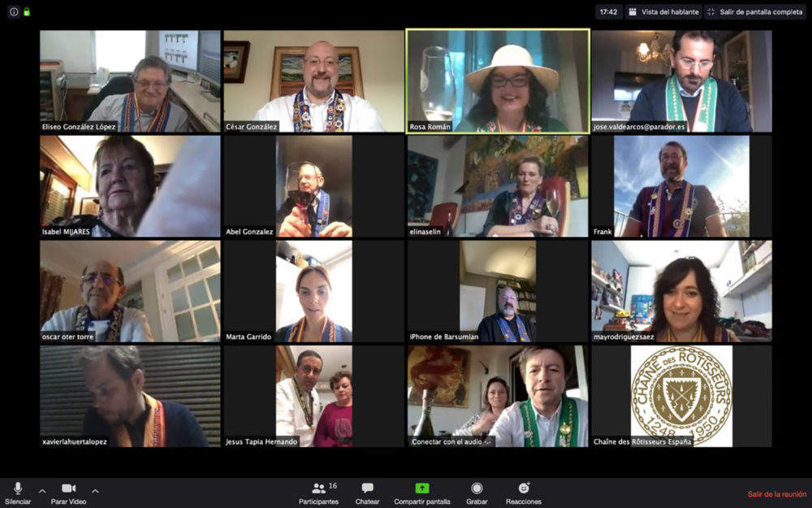Expand audio options arrow next to Silenciar

pyautogui.click(x=42, y=490)
